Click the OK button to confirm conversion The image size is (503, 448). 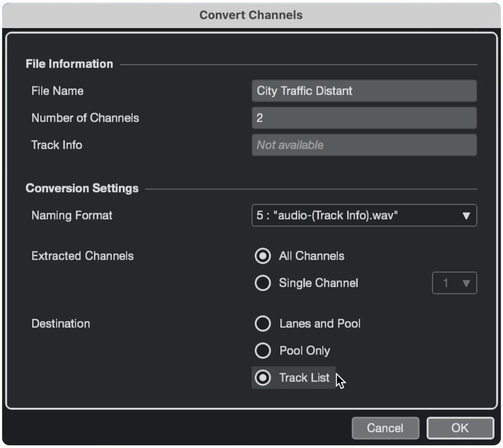(x=460, y=428)
